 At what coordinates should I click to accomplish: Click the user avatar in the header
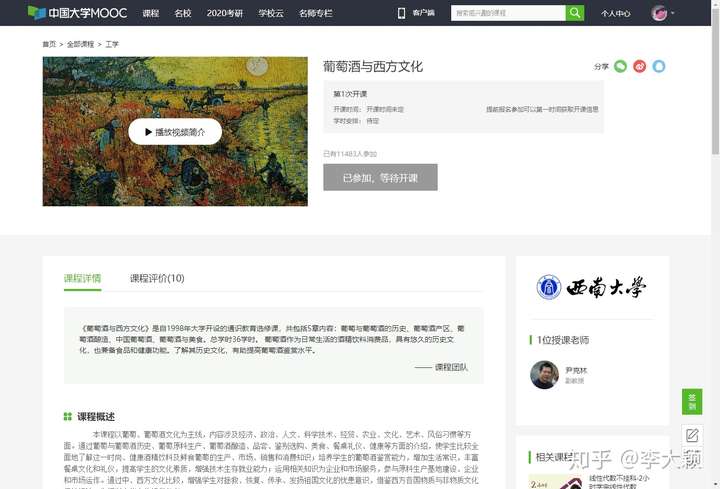tap(659, 13)
